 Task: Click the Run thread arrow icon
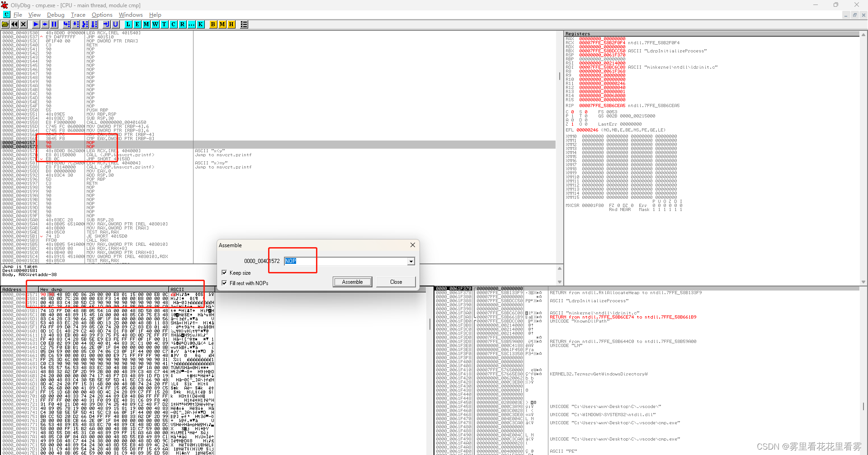(x=45, y=24)
